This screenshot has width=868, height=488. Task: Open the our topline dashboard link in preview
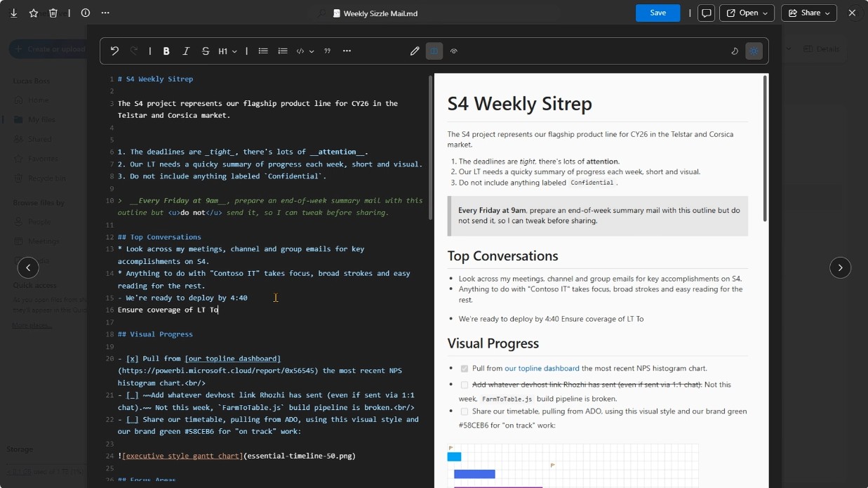(542, 368)
